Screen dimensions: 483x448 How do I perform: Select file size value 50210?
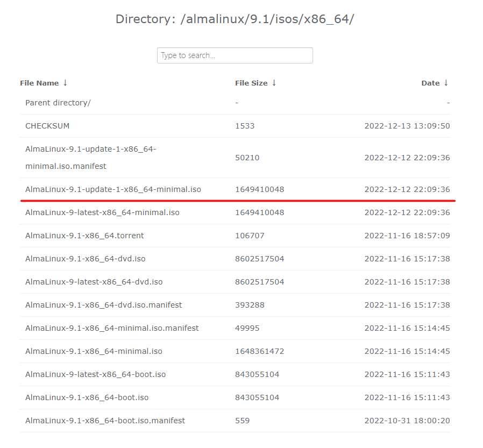pos(247,158)
